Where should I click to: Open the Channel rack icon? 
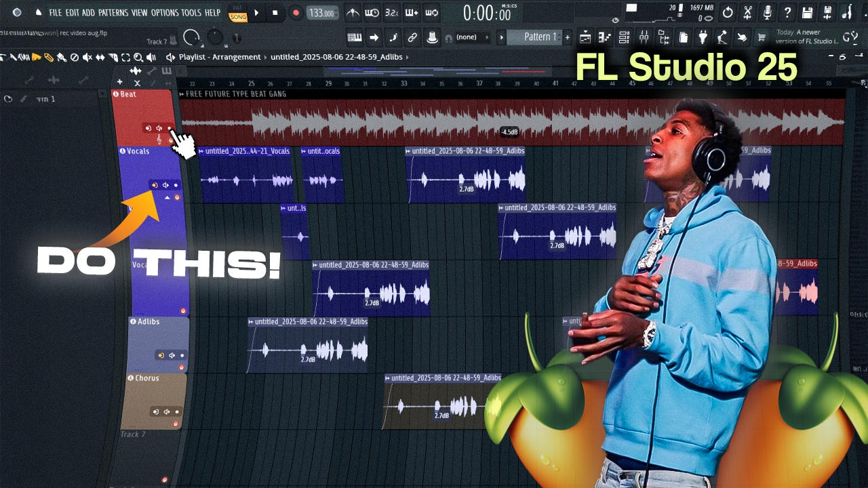(x=625, y=37)
